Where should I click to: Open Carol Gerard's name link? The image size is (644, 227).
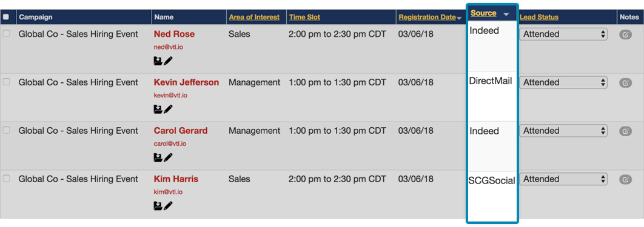(x=181, y=131)
